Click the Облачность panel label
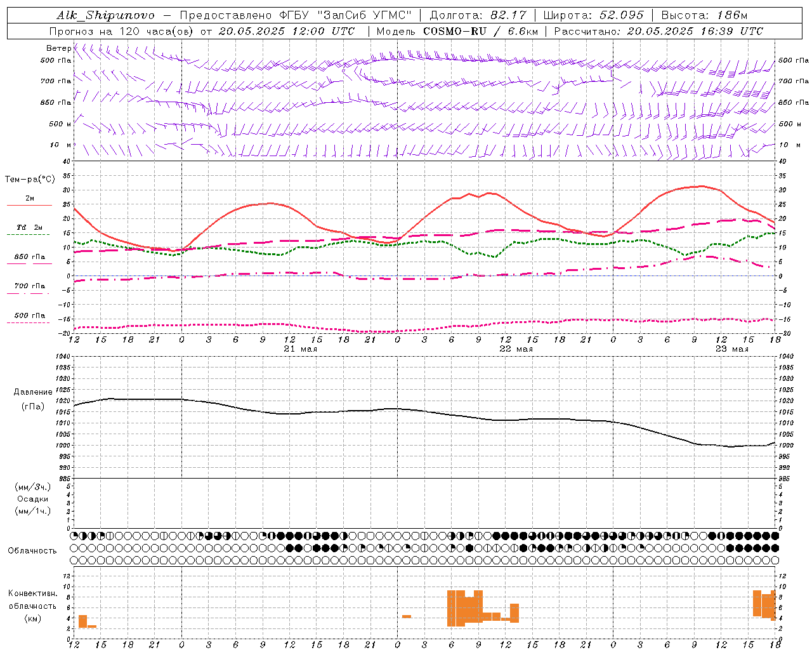 32,551
